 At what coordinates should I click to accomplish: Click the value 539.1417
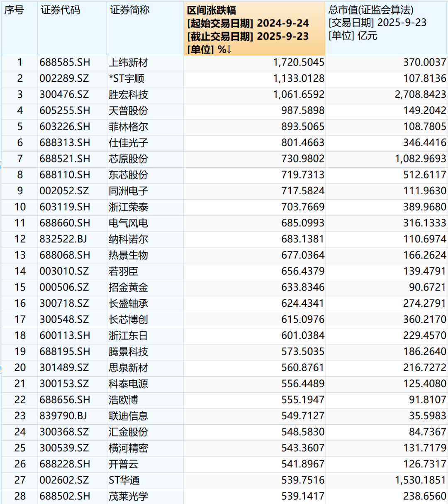click(x=303, y=496)
